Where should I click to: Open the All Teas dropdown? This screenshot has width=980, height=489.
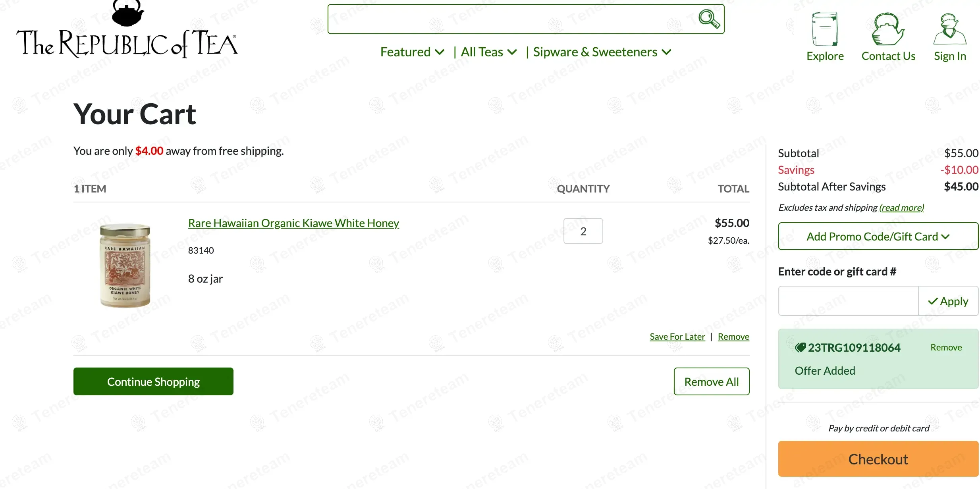coord(488,52)
